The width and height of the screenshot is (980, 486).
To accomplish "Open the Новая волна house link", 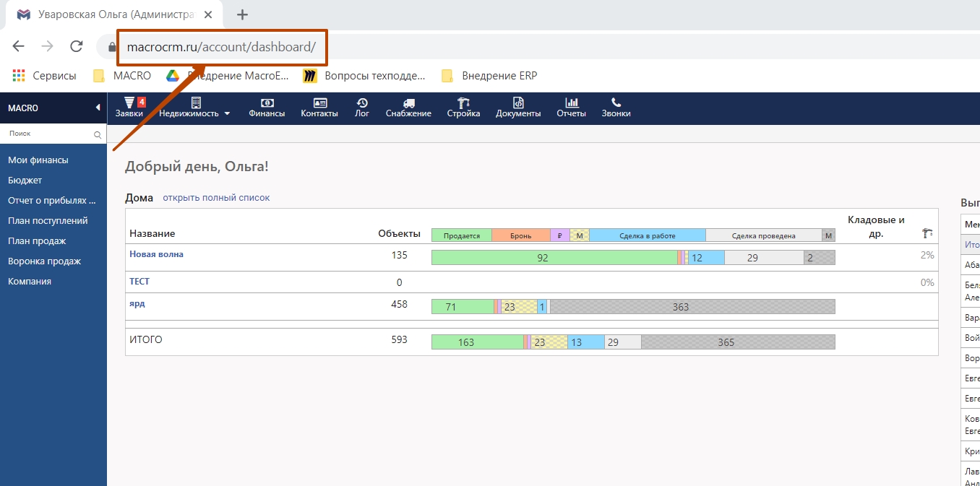I will (156, 254).
